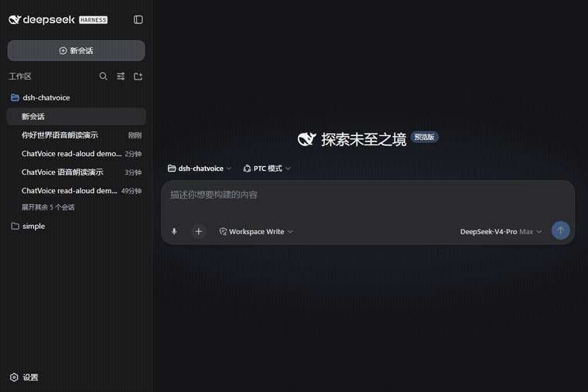Add an attachment with the plus icon
Viewport: 588px width, 392px height.
click(x=199, y=232)
